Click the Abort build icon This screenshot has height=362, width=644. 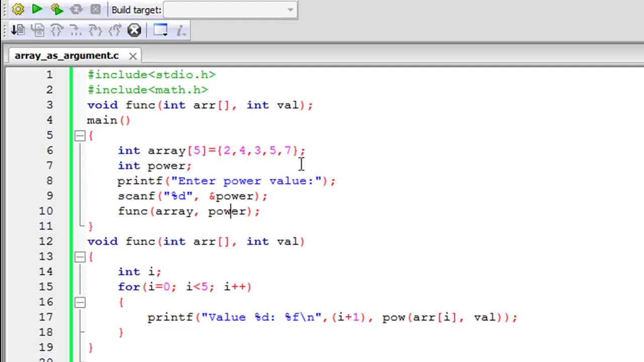96,9
